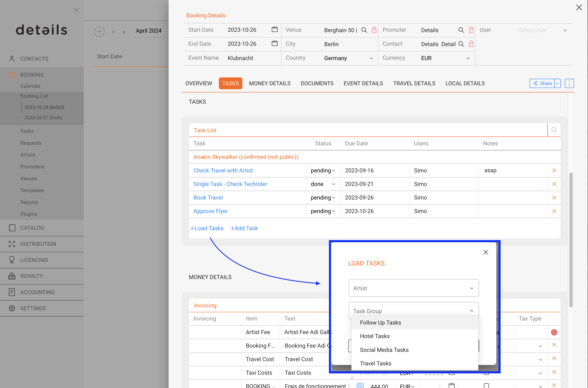The width and height of the screenshot is (588, 388).
Task: Switch to the Money Details tab
Action: pyautogui.click(x=270, y=83)
